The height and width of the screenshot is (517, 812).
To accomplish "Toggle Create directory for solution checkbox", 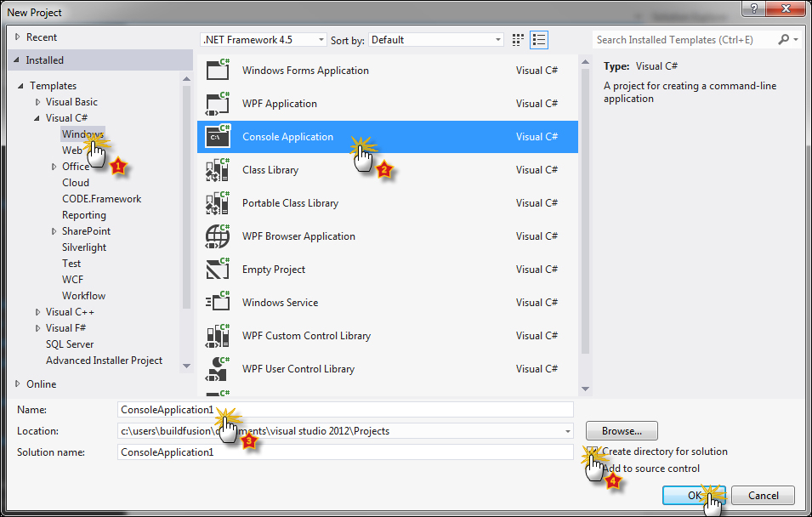I will point(592,452).
